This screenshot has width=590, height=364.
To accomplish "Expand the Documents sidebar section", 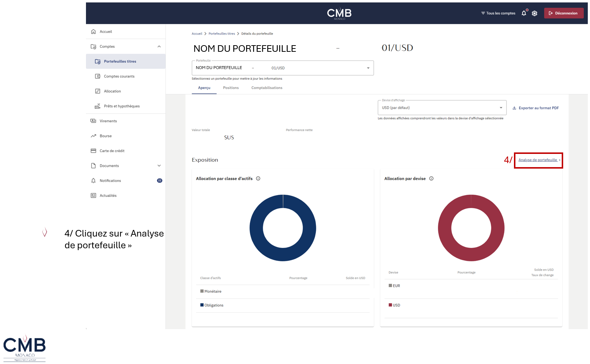I will point(159,166).
